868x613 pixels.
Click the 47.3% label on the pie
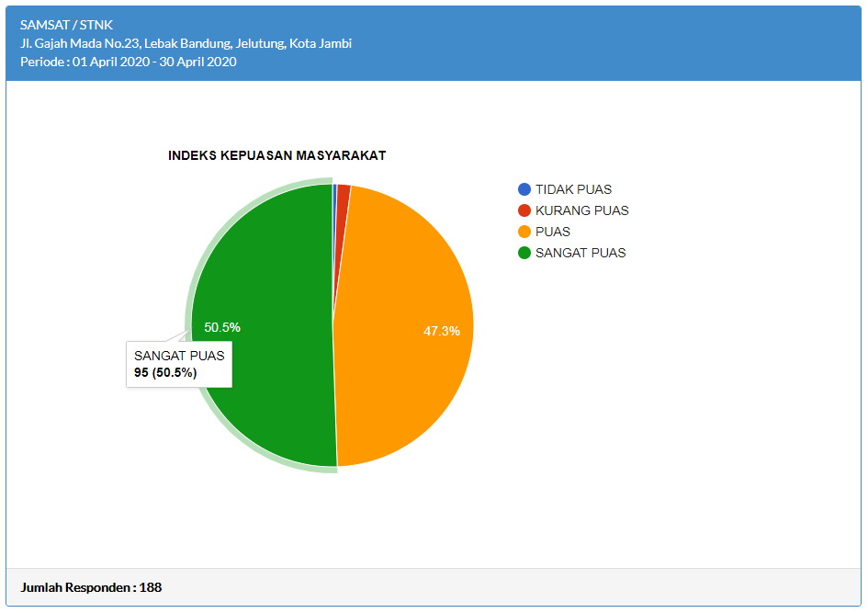coord(441,331)
